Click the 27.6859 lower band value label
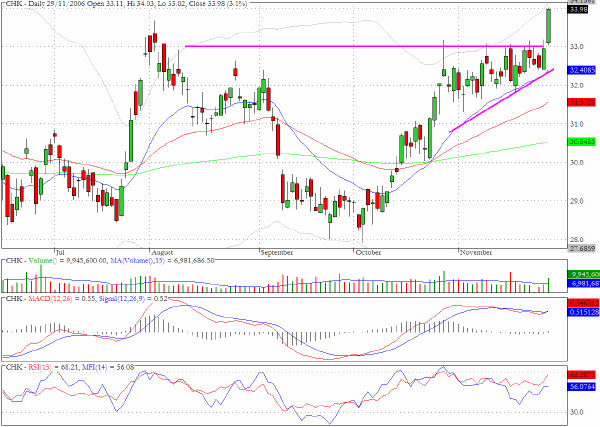 point(582,248)
